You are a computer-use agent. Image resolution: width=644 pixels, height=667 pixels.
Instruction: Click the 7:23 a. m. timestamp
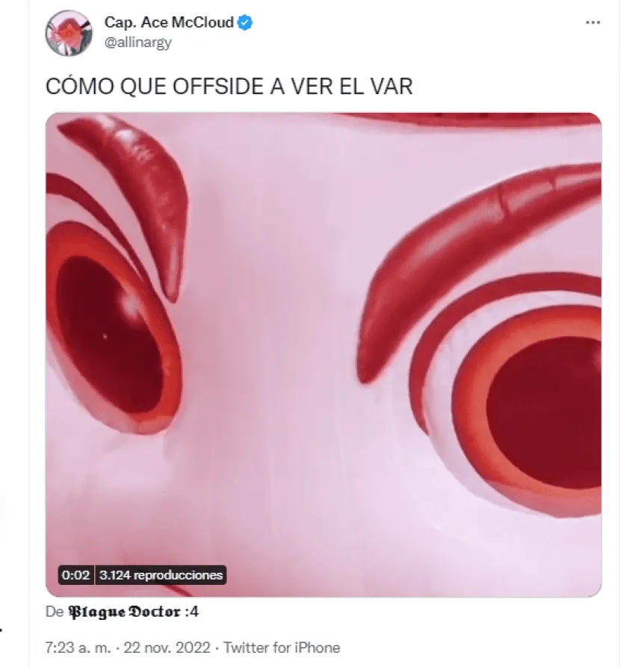pyautogui.click(x=78, y=648)
